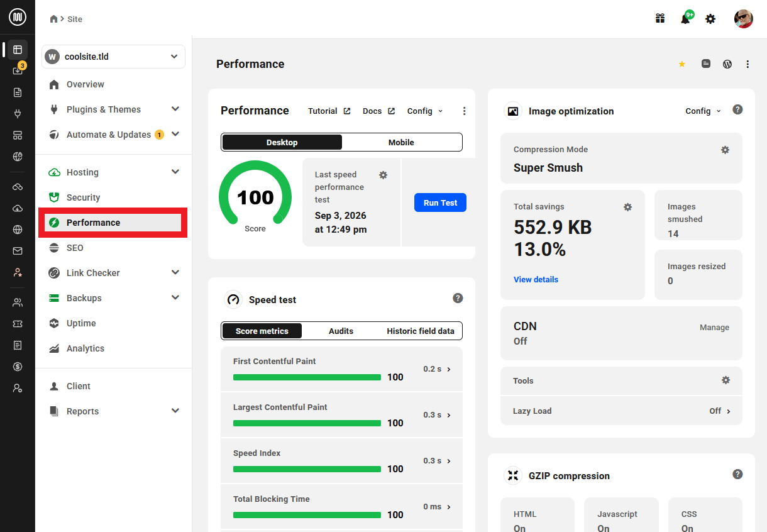The width and height of the screenshot is (767, 532).
Task: Click the Compression Mode gear icon
Action: coord(725,150)
